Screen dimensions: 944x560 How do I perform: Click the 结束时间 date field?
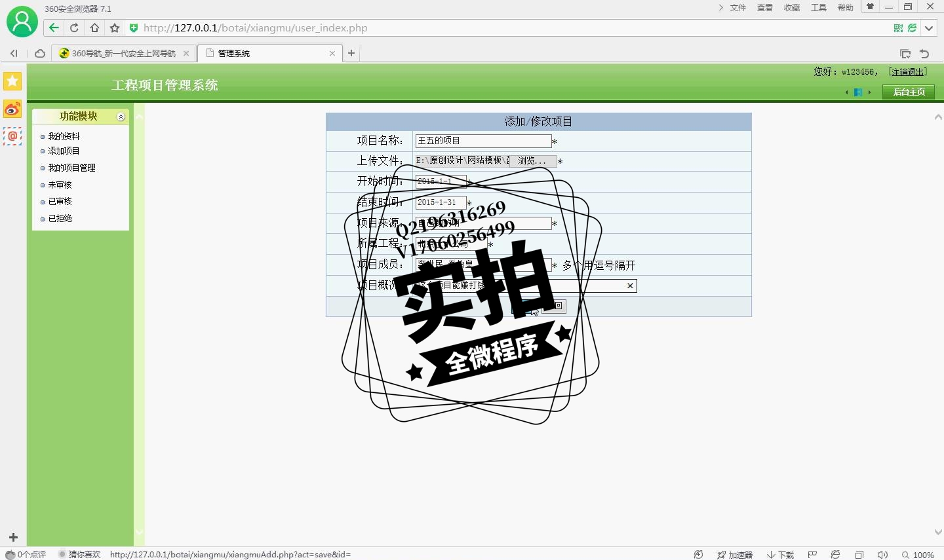tap(441, 202)
